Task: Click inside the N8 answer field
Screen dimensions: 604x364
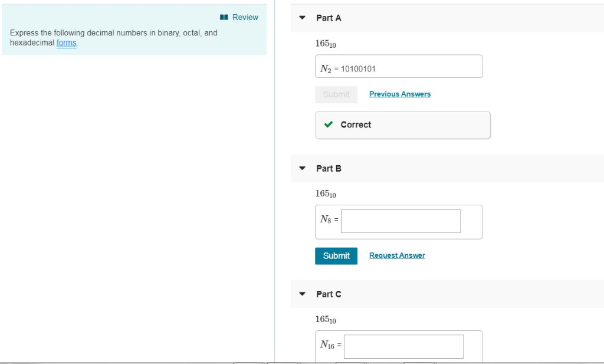Action: click(401, 221)
